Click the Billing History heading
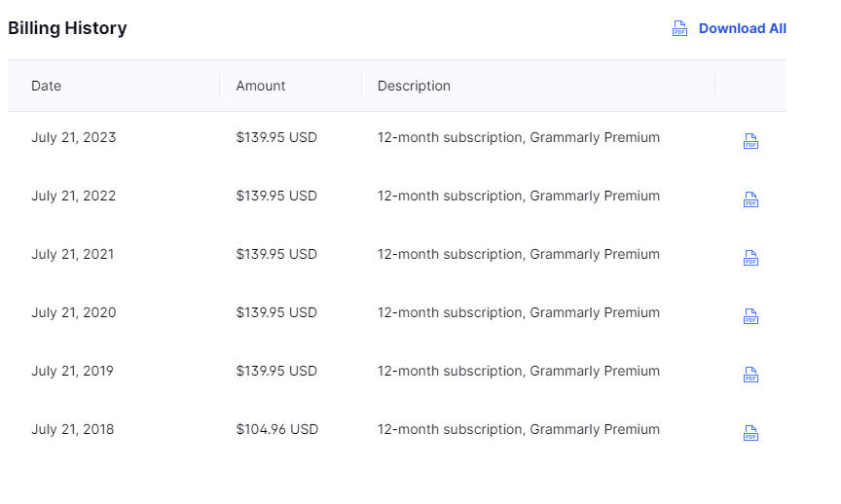The height and width of the screenshot is (504, 841). coord(67,28)
